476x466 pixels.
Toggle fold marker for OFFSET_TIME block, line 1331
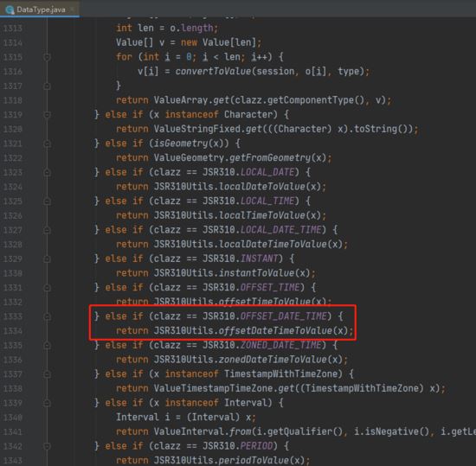click(x=47, y=287)
